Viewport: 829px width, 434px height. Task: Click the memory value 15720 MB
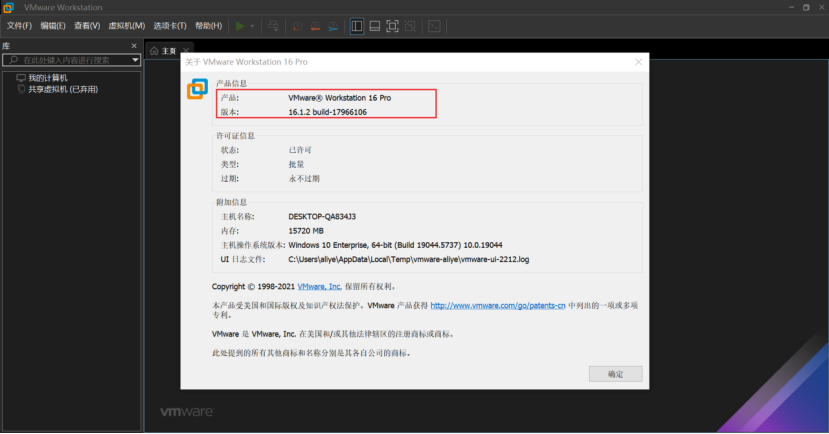coord(306,231)
